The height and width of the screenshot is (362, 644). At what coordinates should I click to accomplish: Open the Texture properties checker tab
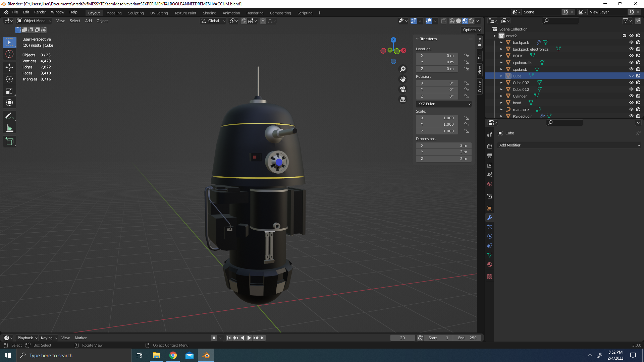(490, 277)
